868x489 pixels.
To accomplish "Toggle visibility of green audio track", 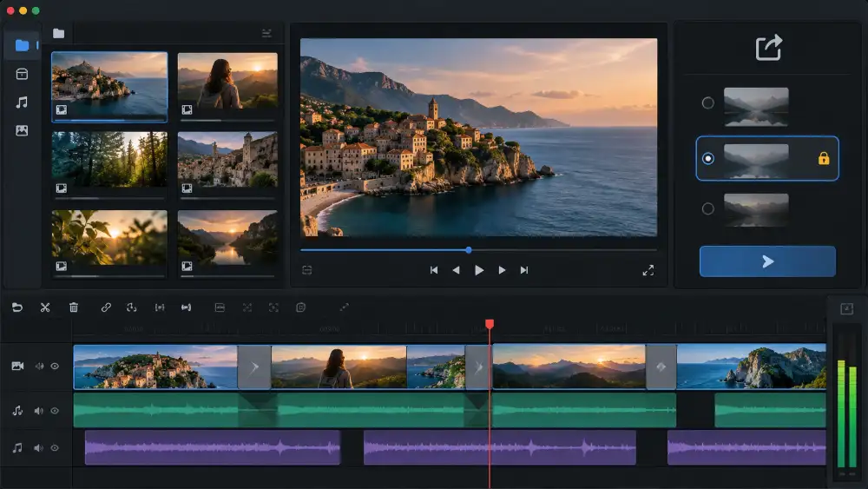I will [x=55, y=411].
